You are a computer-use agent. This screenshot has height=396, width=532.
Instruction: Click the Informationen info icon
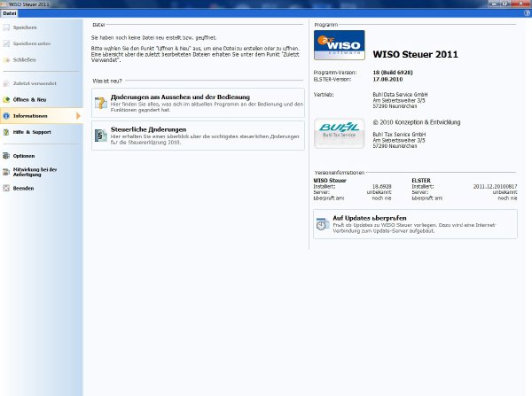pos(6,116)
